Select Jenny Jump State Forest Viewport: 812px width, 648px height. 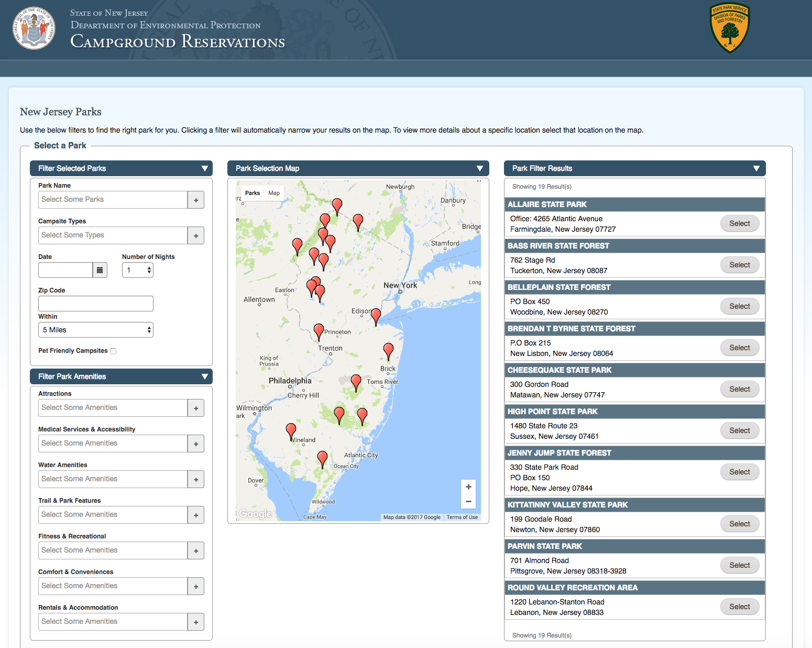coord(740,472)
